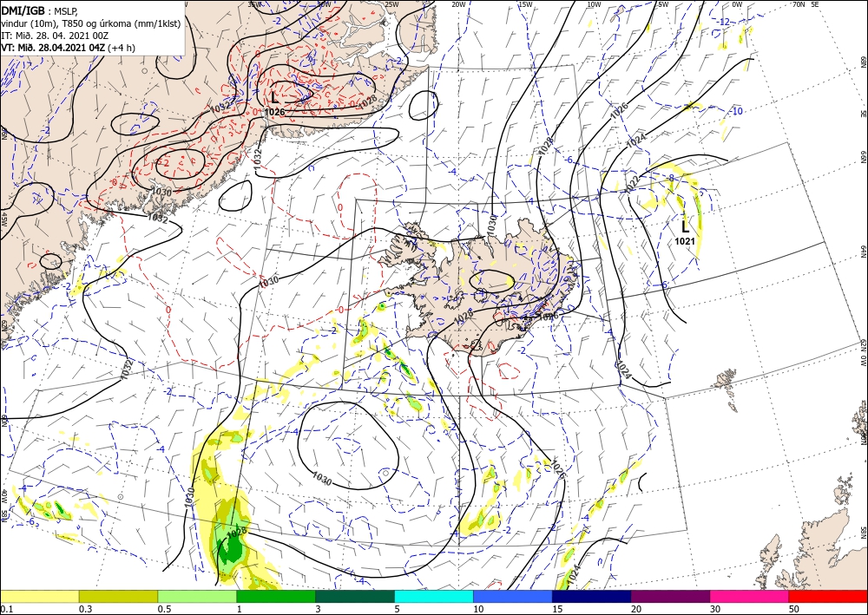Click the purple 20 mm legend swatch
Viewport: 868px width, 615px height.
coord(670,596)
